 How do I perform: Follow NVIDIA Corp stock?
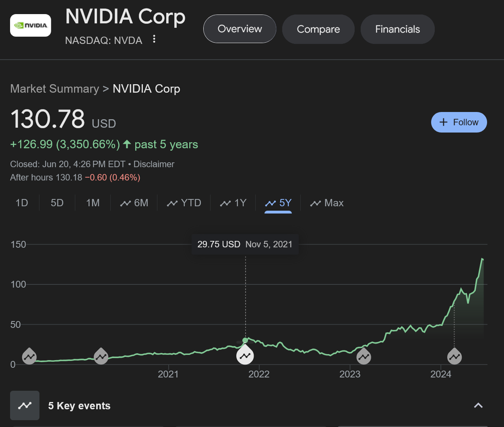pos(459,122)
